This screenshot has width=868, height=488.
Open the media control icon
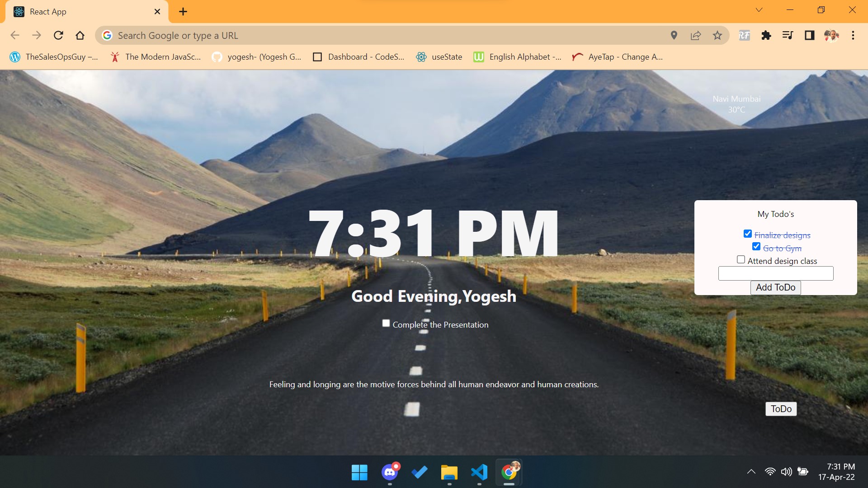(x=788, y=35)
